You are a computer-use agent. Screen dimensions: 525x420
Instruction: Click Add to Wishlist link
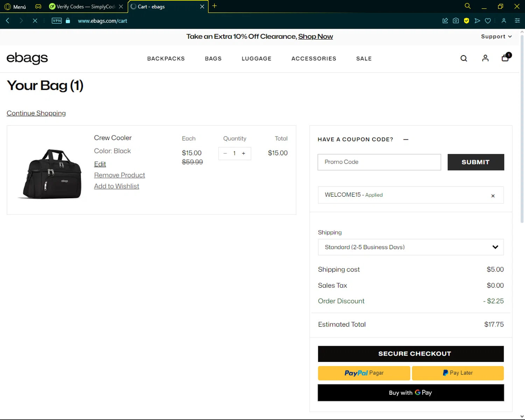[117, 186]
